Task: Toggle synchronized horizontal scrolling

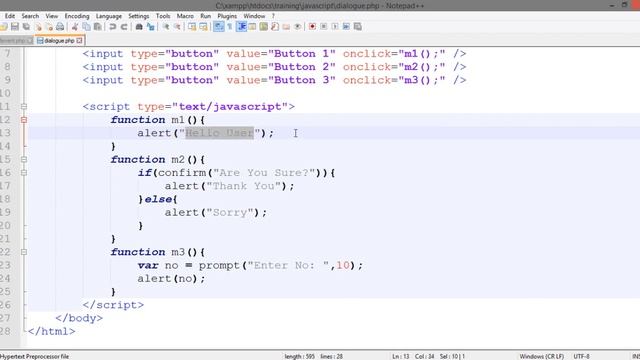Action: pos(203,27)
